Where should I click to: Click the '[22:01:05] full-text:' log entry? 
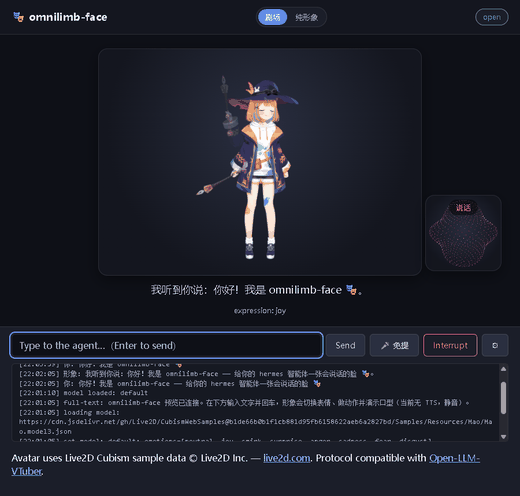coord(244,403)
